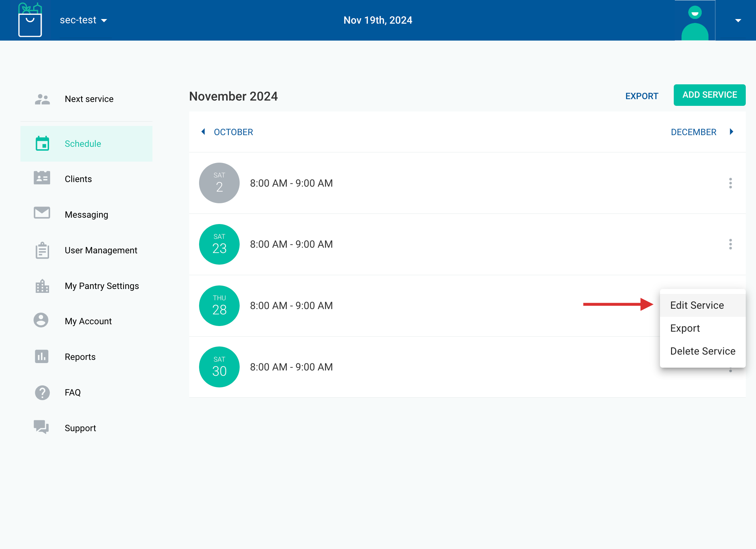Choose Export in the service menu
Viewport: 756px width, 549px height.
[x=703, y=328]
